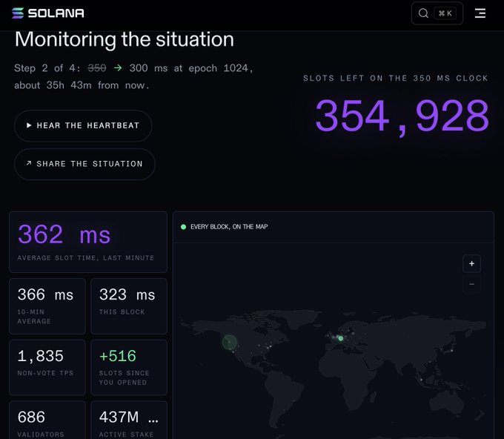The image size is (504, 439).
Task: Click the 686 validators card
Action: pos(47,420)
